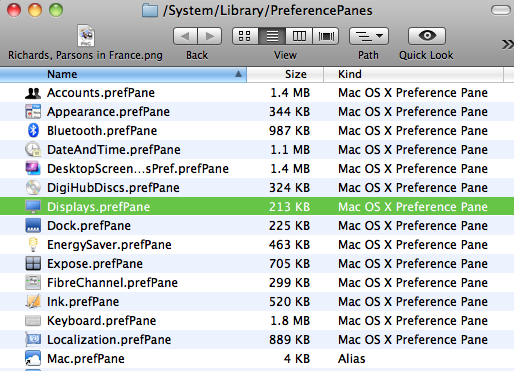The height and width of the screenshot is (371, 514).
Task: Click the EnergySaver.prefPane light bulb icon
Action: pyautogui.click(x=33, y=244)
